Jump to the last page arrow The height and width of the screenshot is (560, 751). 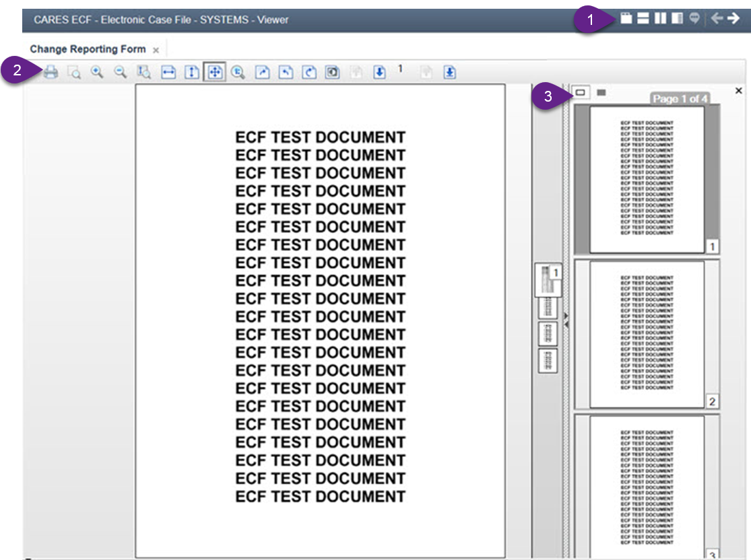tap(449, 72)
